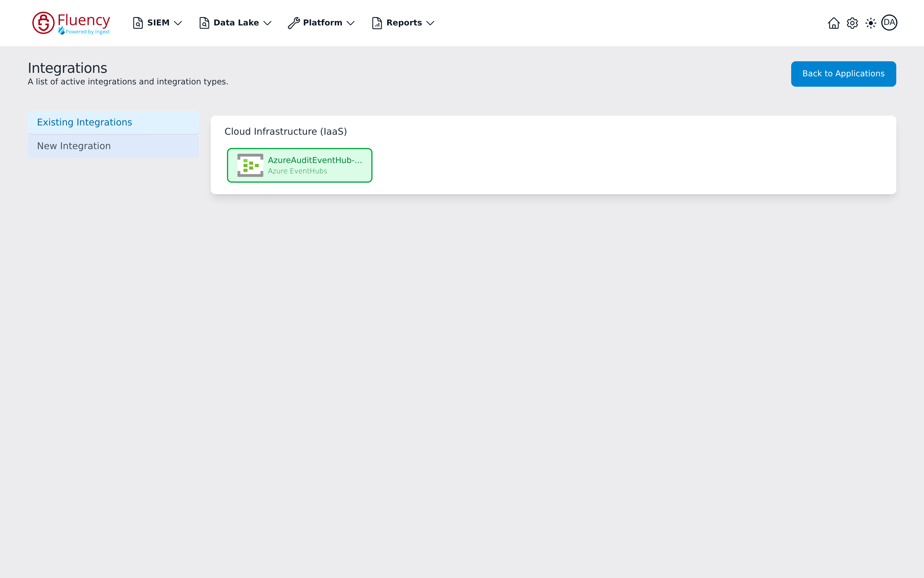Select the New Integration tab
Image resolution: width=924 pixels, height=578 pixels.
pyautogui.click(x=113, y=146)
